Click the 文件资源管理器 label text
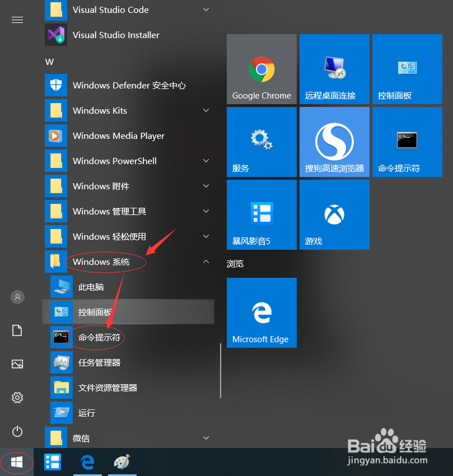453x476 pixels. [108, 388]
